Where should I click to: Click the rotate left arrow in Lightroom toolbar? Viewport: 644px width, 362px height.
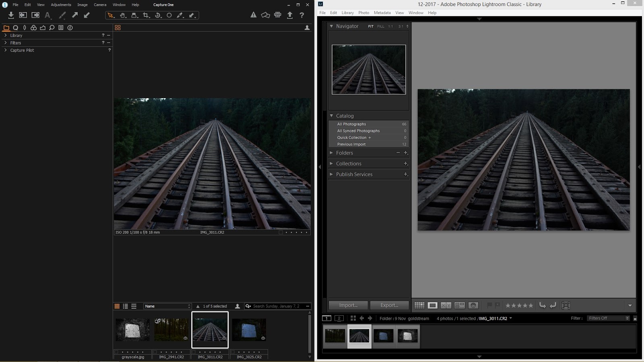[x=542, y=305]
